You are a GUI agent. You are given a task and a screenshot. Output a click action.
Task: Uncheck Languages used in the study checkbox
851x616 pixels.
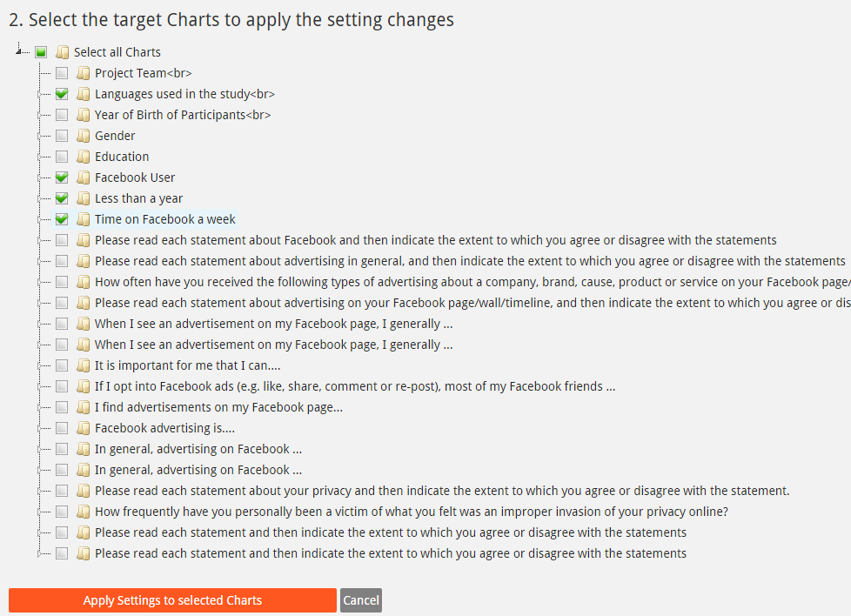pos(62,94)
